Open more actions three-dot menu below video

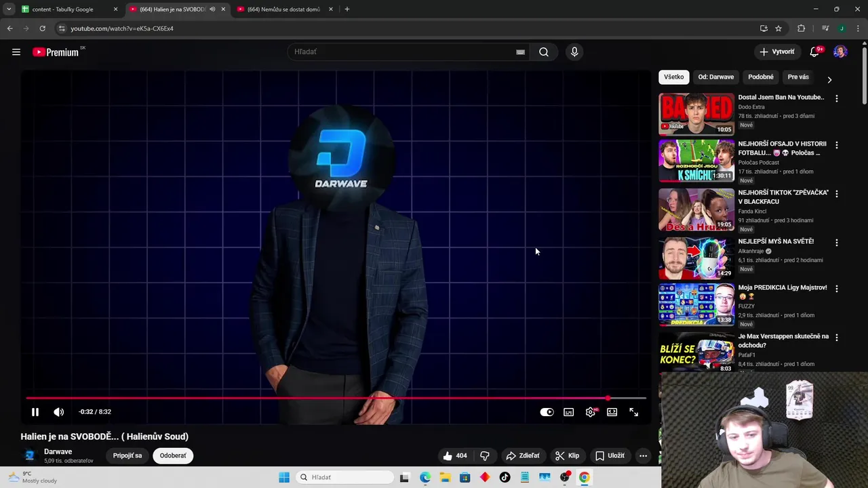[643, 455]
